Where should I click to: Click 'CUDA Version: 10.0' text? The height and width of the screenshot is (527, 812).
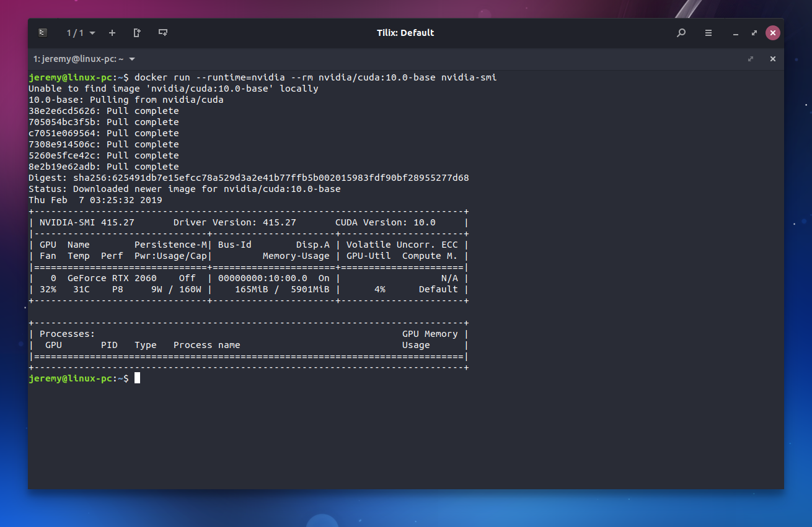click(386, 222)
